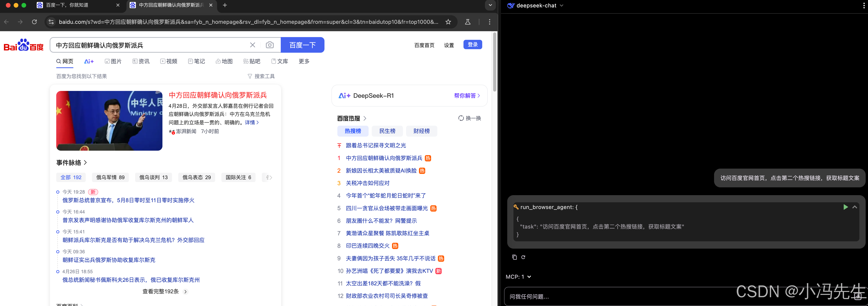Viewport: 868px width, 306px height.
Task: Run the run_browser_agent tool play icon
Action: pos(845,207)
